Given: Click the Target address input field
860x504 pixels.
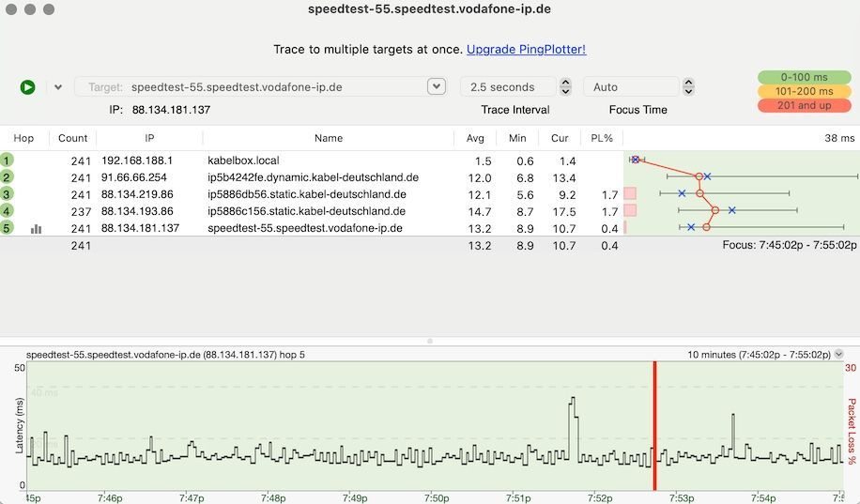Looking at the screenshot, I should 272,87.
